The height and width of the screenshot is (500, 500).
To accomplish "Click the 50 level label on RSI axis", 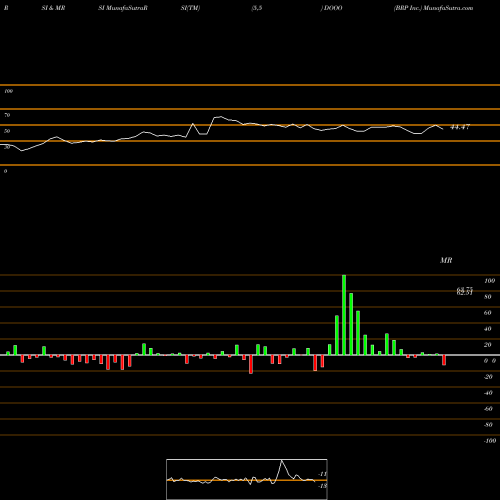I will [x=7, y=131].
